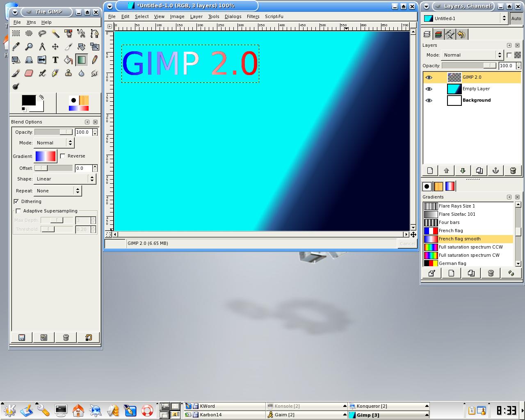Image resolution: width=525 pixels, height=420 pixels.
Task: Open the Filters menu
Action: 253,16
